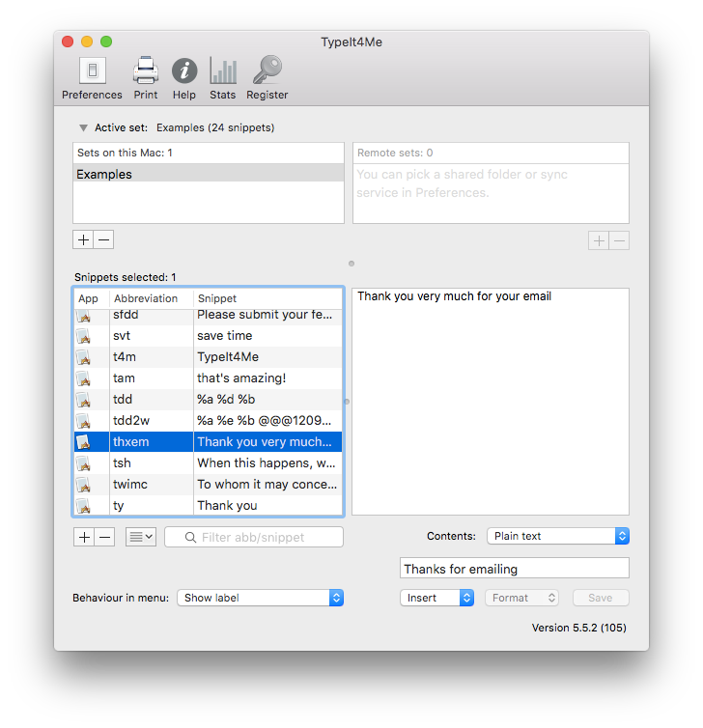Click the 'Sets on this Mac: 1' header
Screen dimensions: 703x728
(209, 153)
